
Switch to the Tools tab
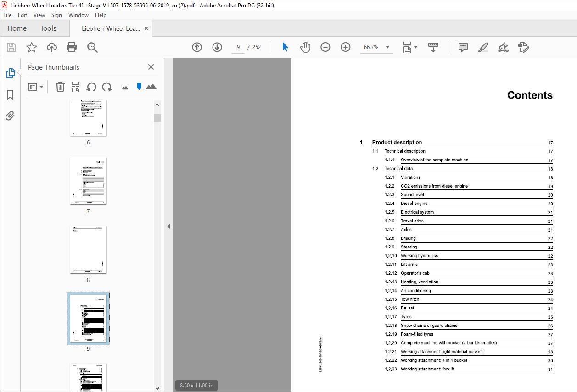click(48, 28)
